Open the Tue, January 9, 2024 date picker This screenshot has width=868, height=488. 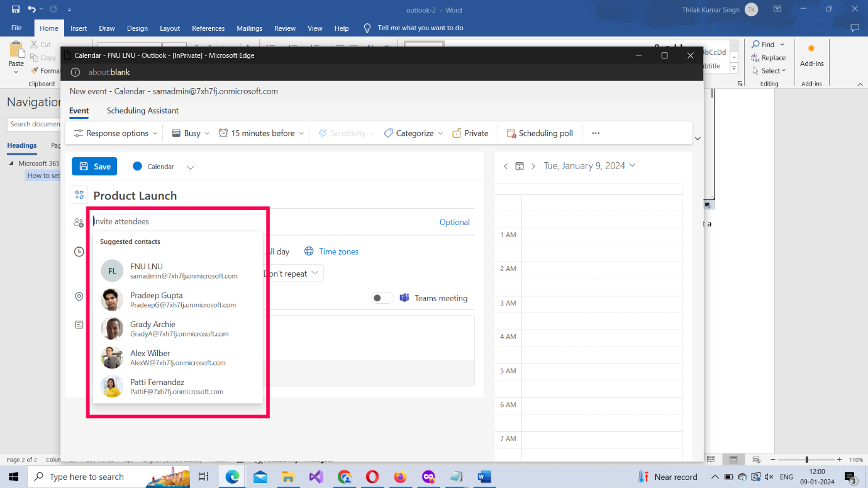click(x=589, y=166)
